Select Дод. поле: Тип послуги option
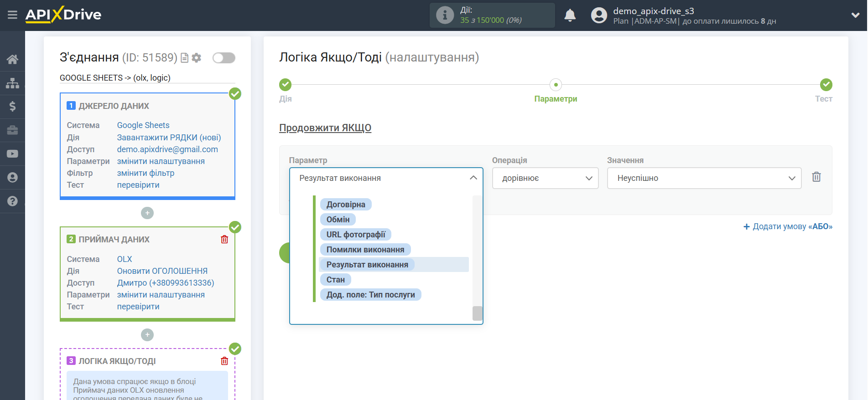The width and height of the screenshot is (868, 400). click(x=371, y=295)
